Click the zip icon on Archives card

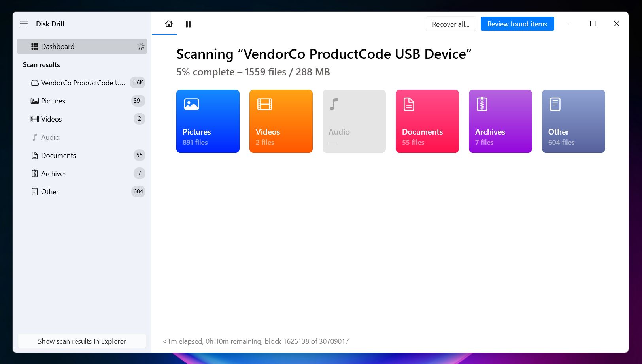pos(482,104)
